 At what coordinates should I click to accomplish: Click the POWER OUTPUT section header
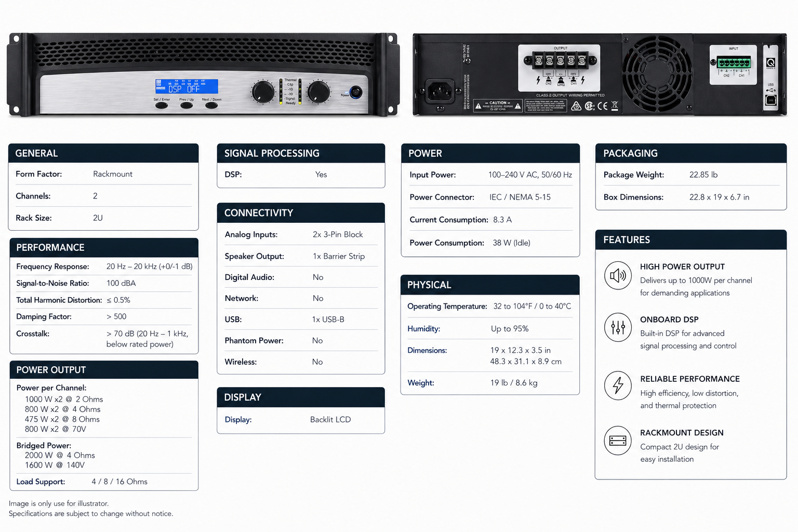[104, 370]
